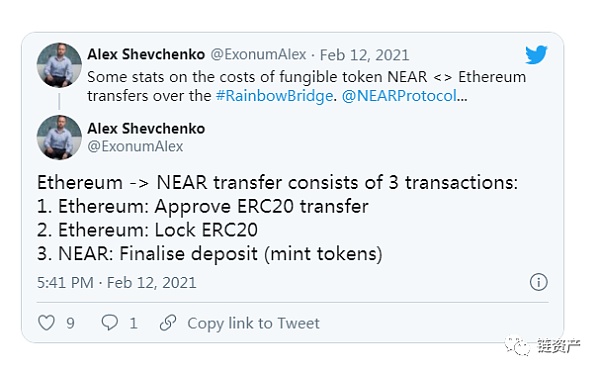
Task: Click the chain link icon
Action: tap(168, 323)
